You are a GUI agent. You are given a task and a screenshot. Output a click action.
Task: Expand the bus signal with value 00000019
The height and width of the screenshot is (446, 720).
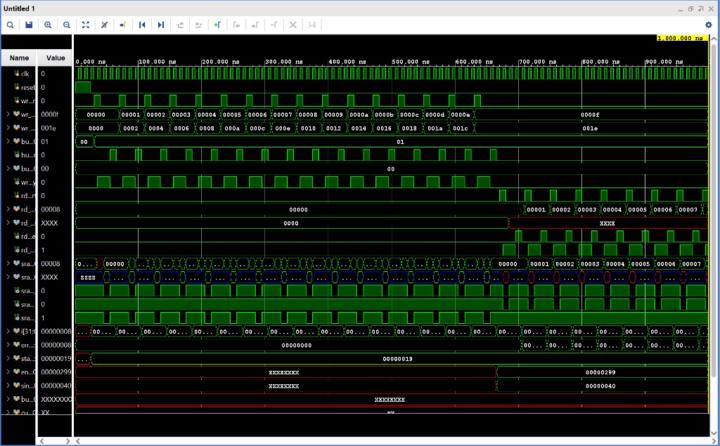click(8, 357)
